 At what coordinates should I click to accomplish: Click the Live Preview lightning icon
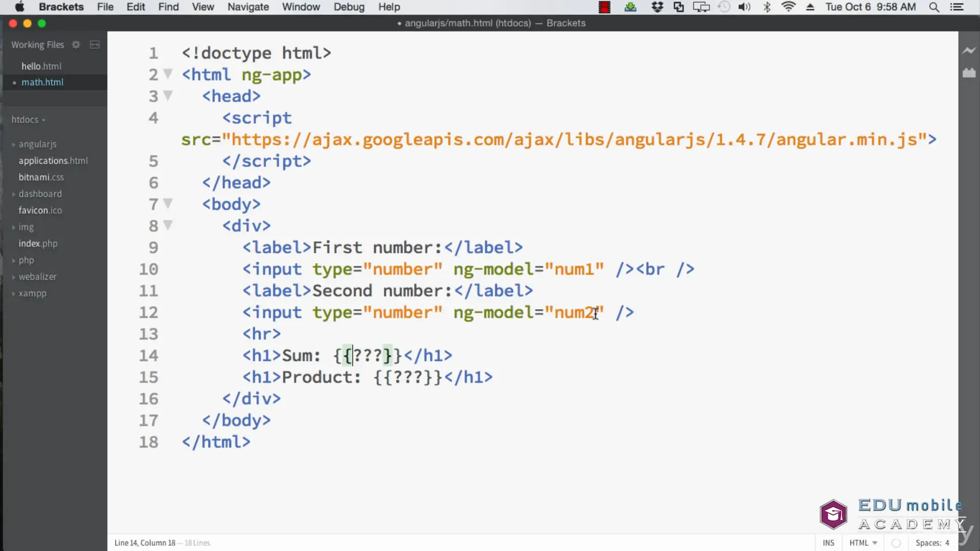(x=968, y=51)
